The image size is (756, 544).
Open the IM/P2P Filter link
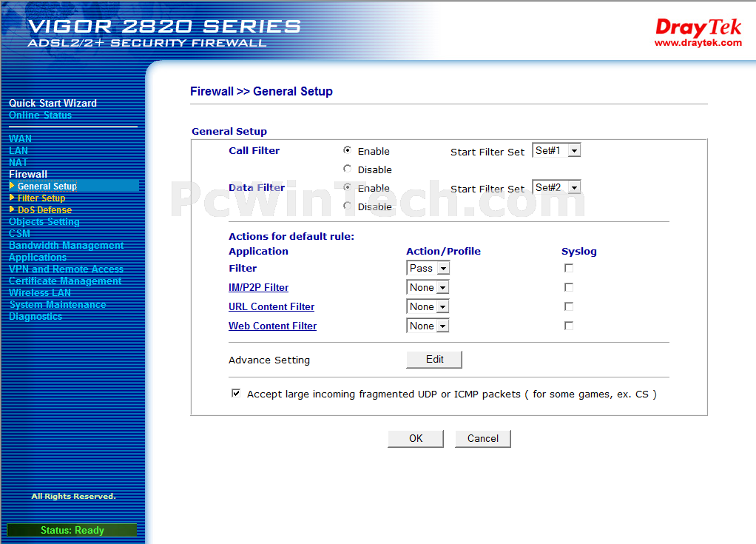click(258, 287)
